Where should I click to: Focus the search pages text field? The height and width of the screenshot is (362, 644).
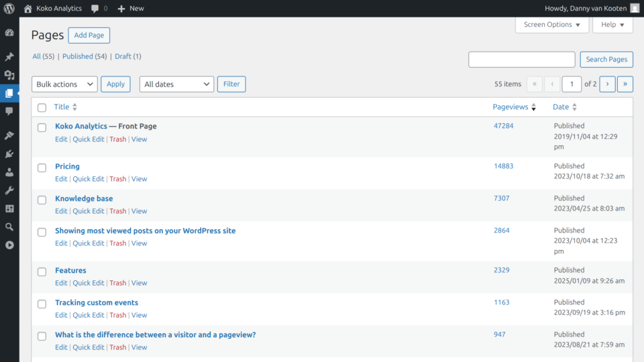(522, 60)
